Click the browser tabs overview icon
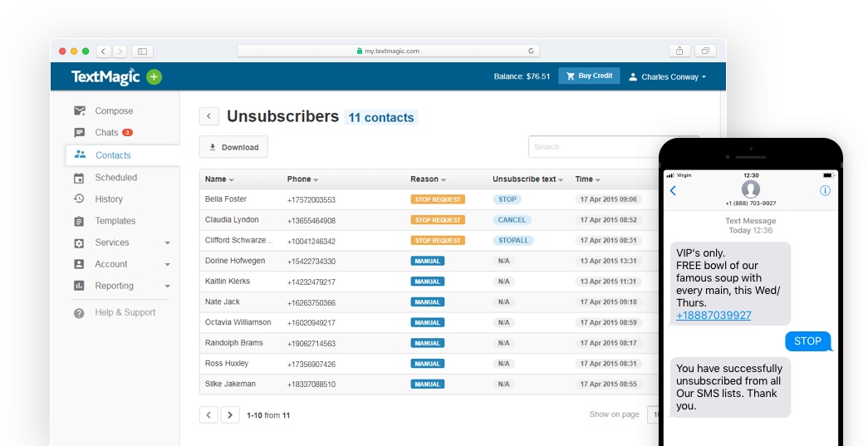This screenshot has width=868, height=446. click(706, 51)
